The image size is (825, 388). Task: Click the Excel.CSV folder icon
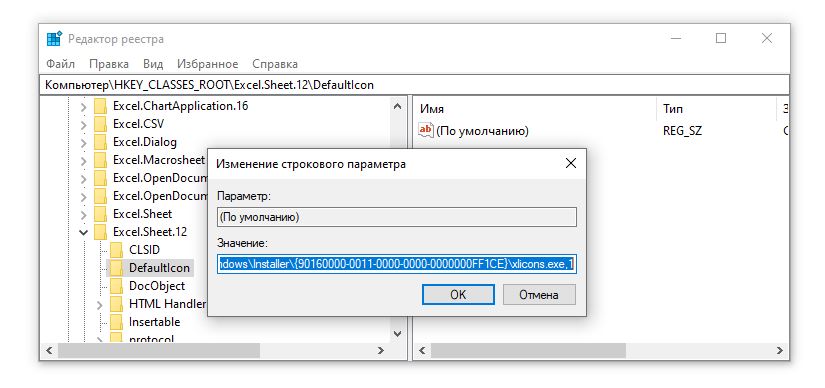click(x=100, y=124)
